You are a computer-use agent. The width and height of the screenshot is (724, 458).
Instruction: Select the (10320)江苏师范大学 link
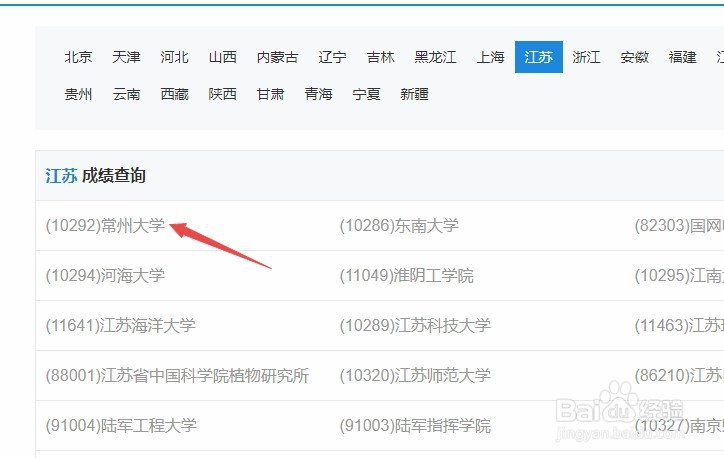[415, 375]
